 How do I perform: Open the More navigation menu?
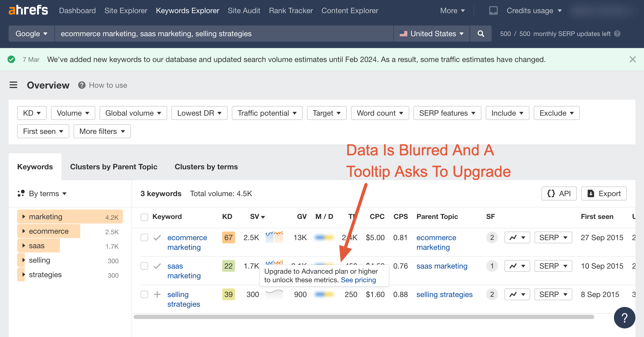click(452, 10)
